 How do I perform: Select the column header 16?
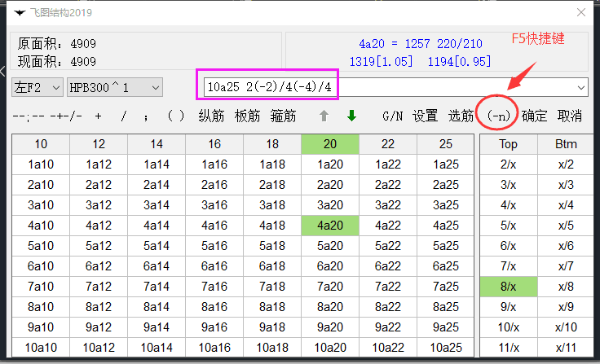point(214,144)
